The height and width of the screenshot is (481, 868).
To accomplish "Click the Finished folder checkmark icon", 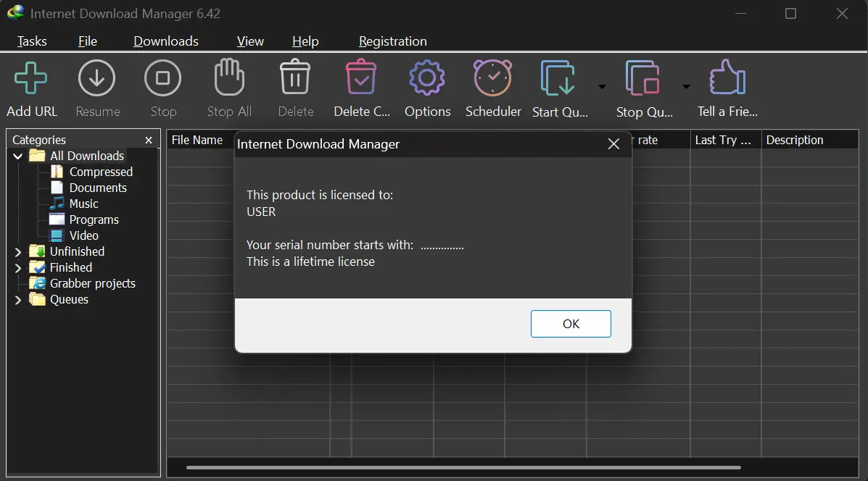I will (37, 267).
